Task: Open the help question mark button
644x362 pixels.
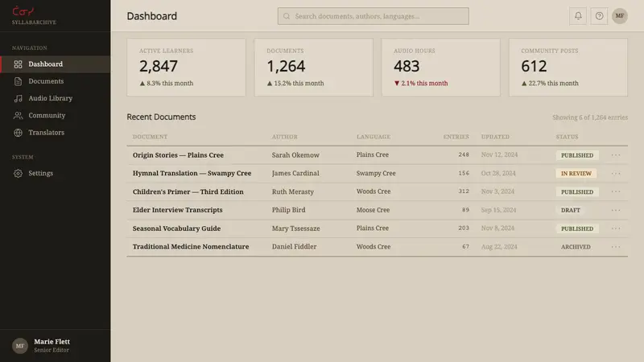Action: pos(599,16)
